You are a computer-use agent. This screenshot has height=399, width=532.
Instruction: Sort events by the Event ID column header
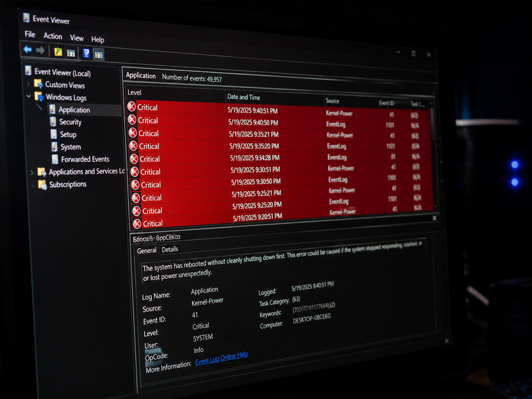point(387,103)
